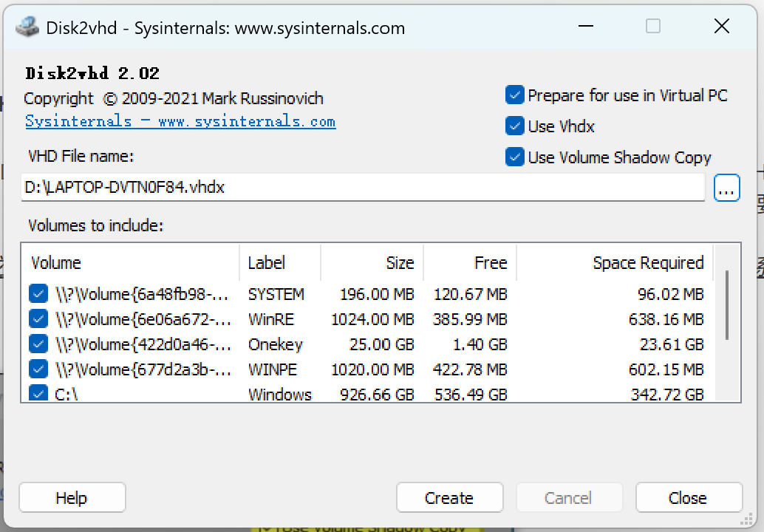Click the 25.00 GB size value
The width and height of the screenshot is (764, 532).
381,344
